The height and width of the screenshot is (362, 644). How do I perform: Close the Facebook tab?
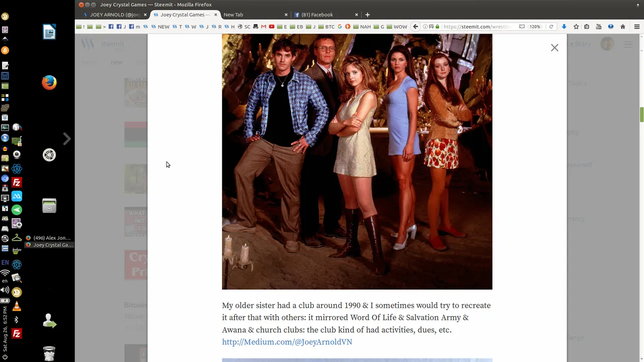tap(356, 15)
